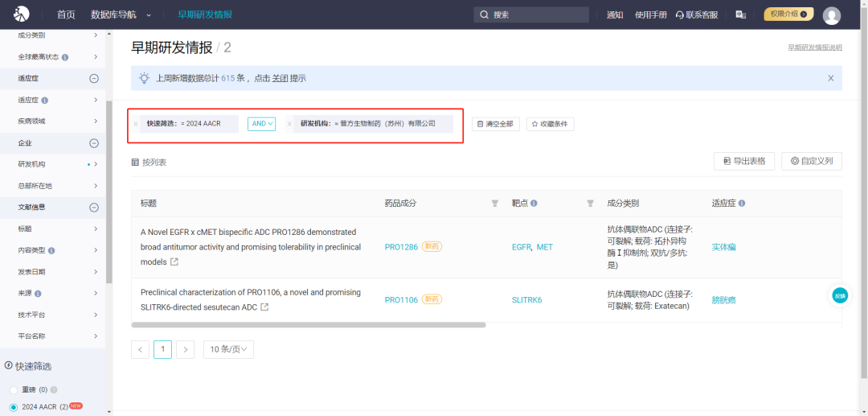Click the table horizontal scrollbar
This screenshot has height=416, width=868.
pos(309,325)
